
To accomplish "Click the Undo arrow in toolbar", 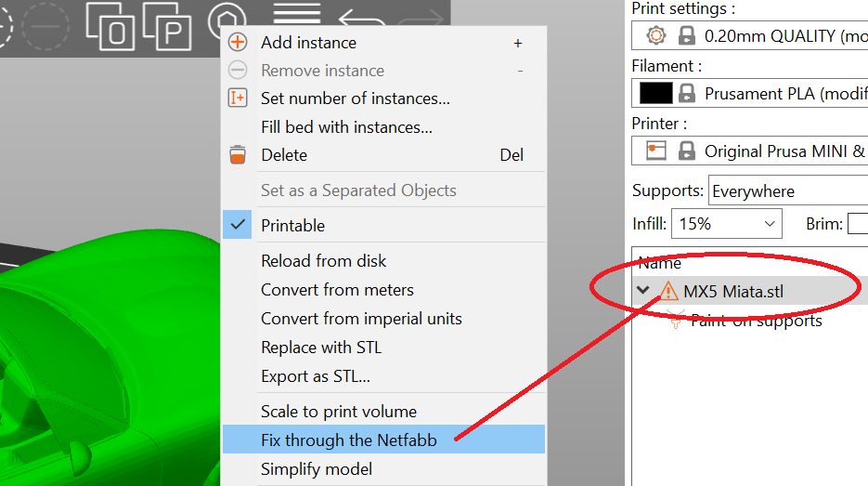I will click(362, 22).
